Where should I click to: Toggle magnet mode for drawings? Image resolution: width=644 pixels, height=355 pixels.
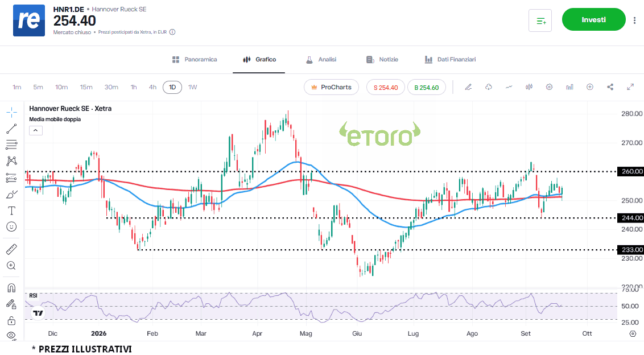pos(11,288)
